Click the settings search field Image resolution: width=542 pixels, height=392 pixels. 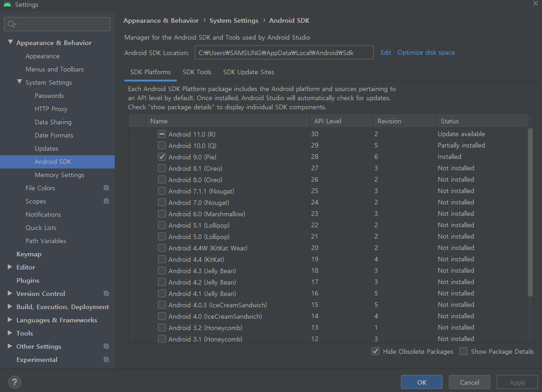click(x=57, y=24)
